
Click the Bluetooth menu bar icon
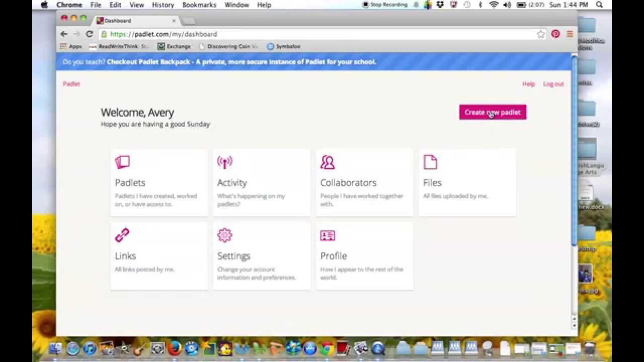[480, 5]
